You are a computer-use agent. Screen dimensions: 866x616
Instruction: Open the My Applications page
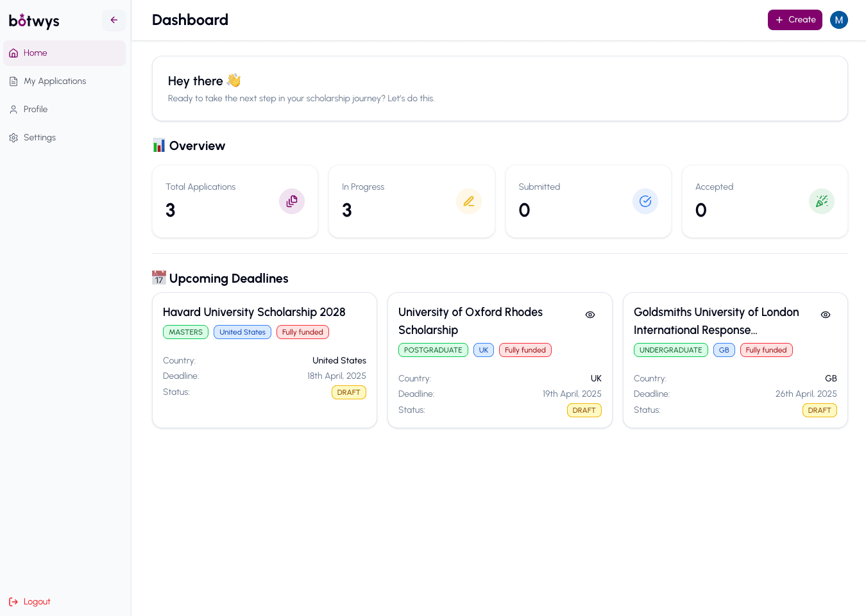click(x=55, y=81)
